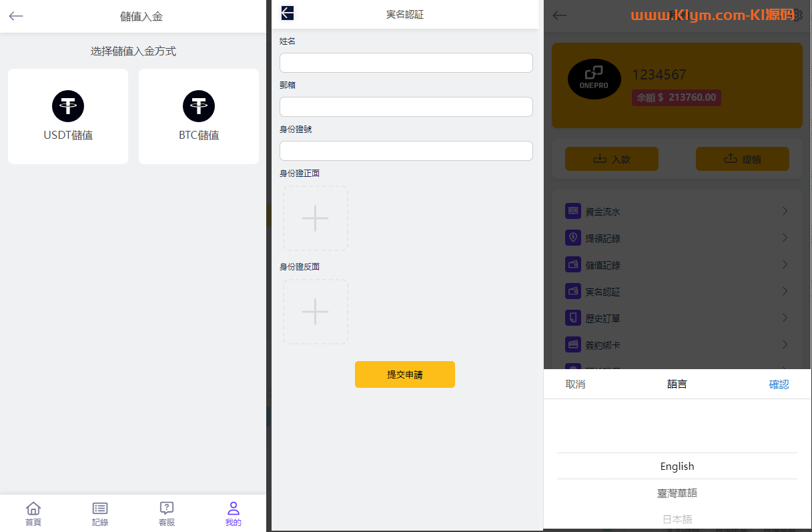Open the 我的 profile tab
This screenshot has height=532, width=812.
pyautogui.click(x=234, y=514)
